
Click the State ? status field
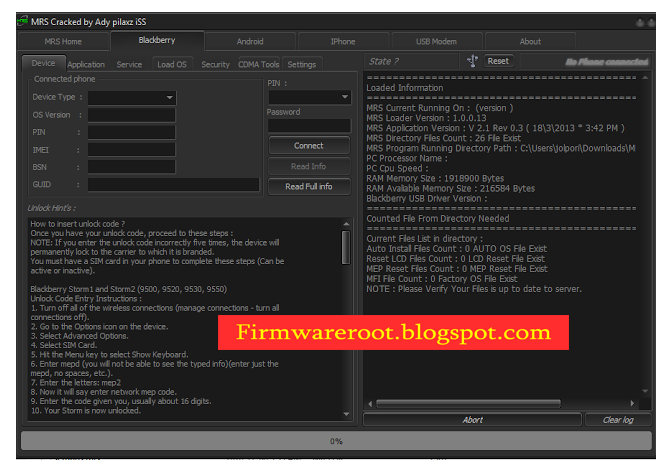point(411,61)
